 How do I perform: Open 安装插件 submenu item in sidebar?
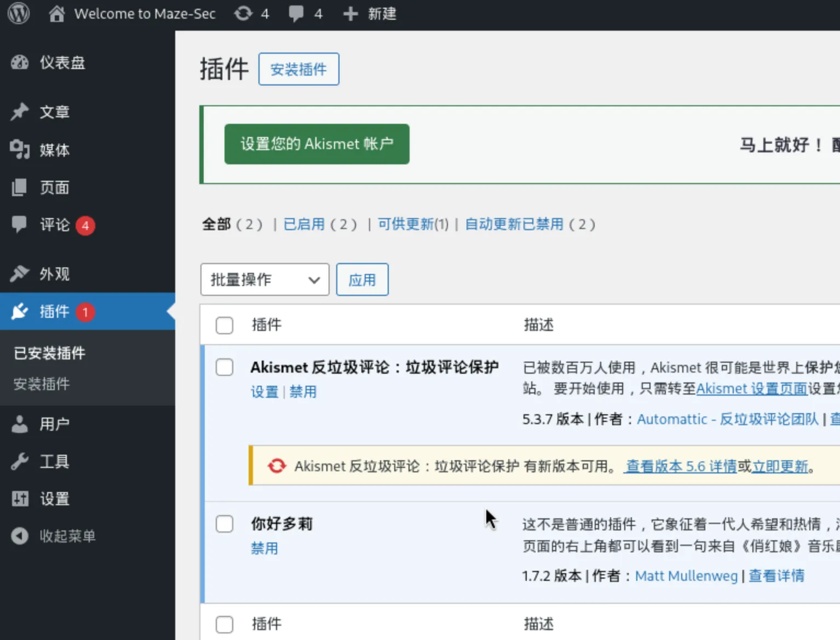(42, 384)
